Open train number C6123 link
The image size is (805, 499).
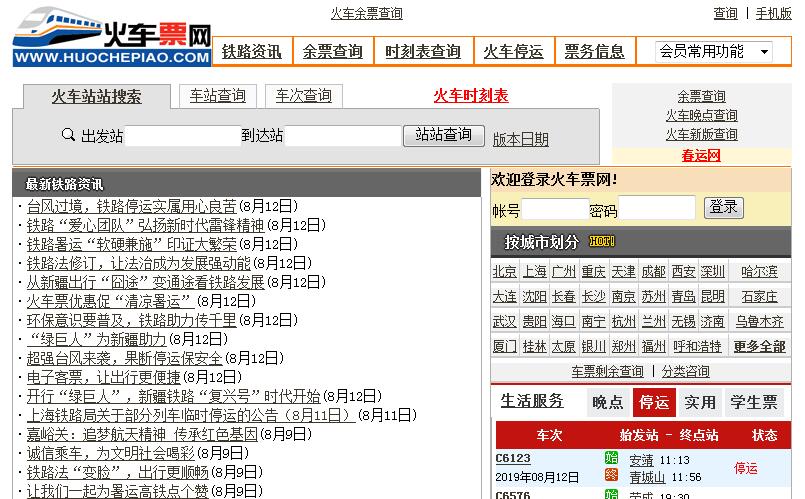click(513, 459)
